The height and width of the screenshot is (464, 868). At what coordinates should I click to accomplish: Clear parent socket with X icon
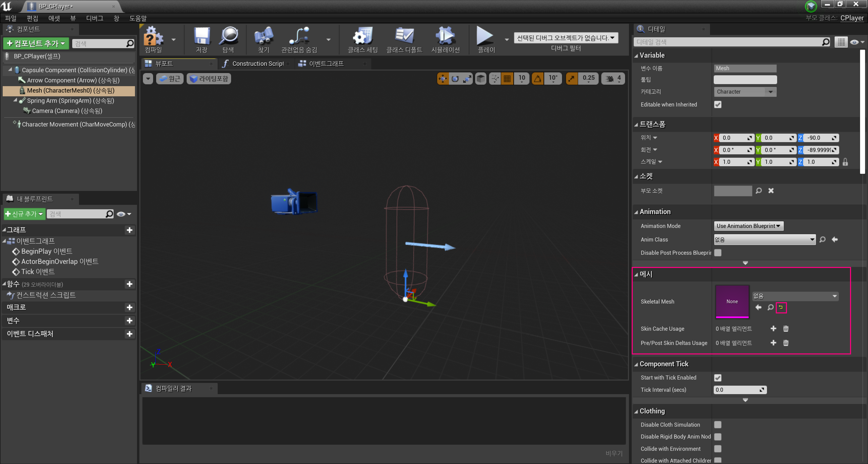pos(771,191)
